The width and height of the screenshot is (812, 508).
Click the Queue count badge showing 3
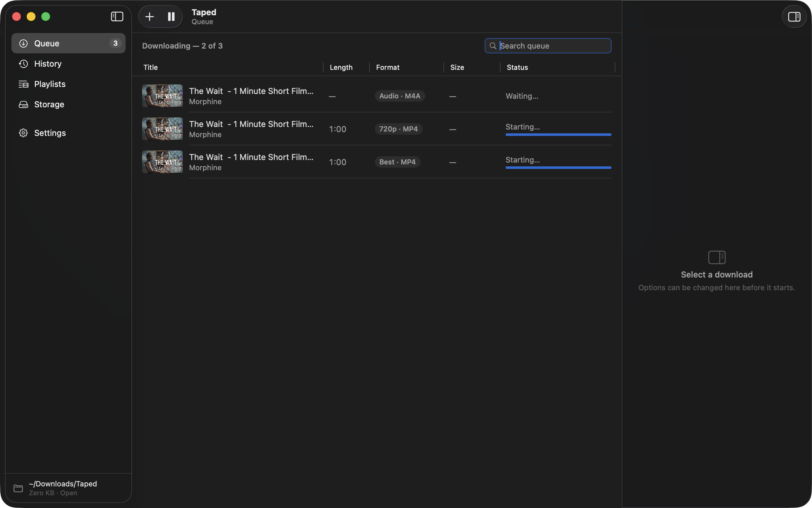pos(115,43)
